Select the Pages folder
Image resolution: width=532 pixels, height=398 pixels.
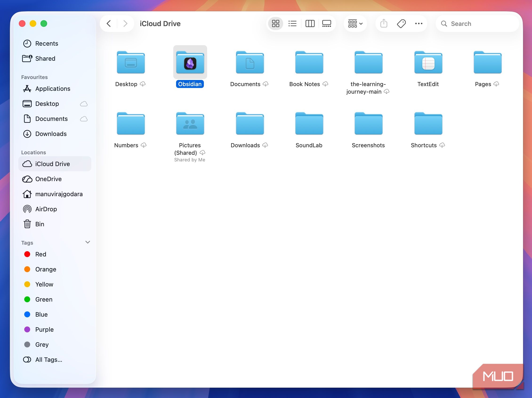pyautogui.click(x=488, y=62)
